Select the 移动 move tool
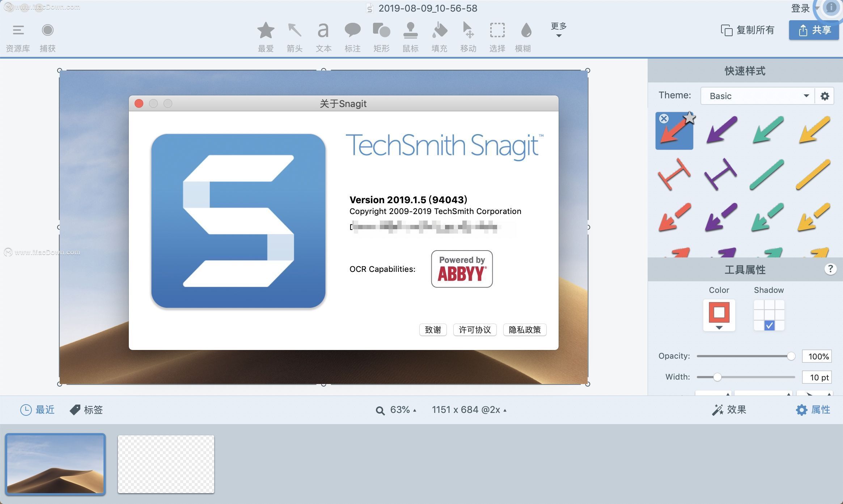Viewport: 843px width, 504px height. [x=468, y=38]
